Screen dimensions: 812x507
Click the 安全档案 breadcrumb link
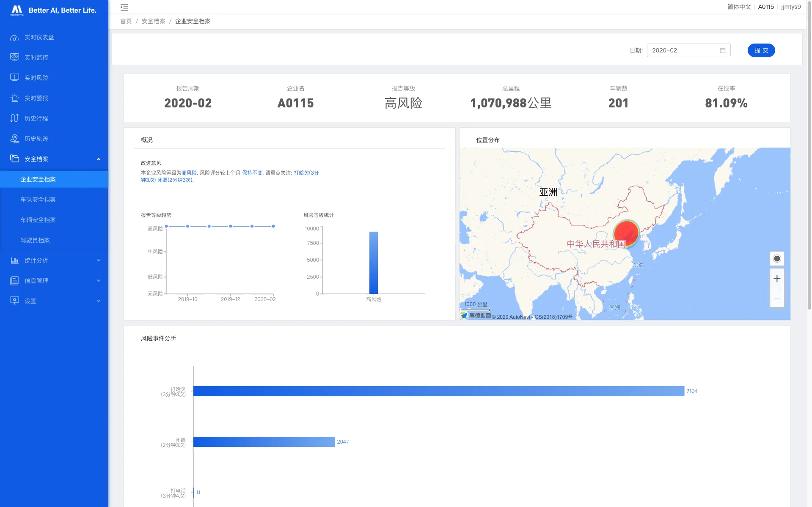[154, 21]
